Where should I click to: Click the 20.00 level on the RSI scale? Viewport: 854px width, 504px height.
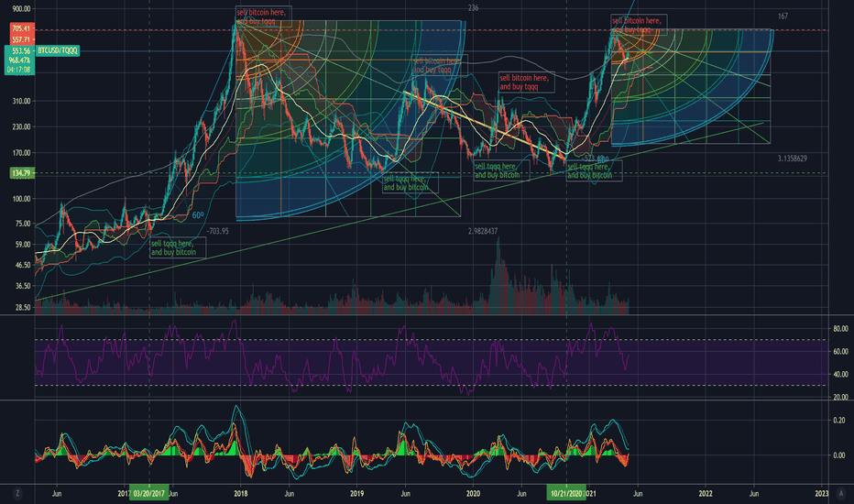pyautogui.click(x=840, y=397)
